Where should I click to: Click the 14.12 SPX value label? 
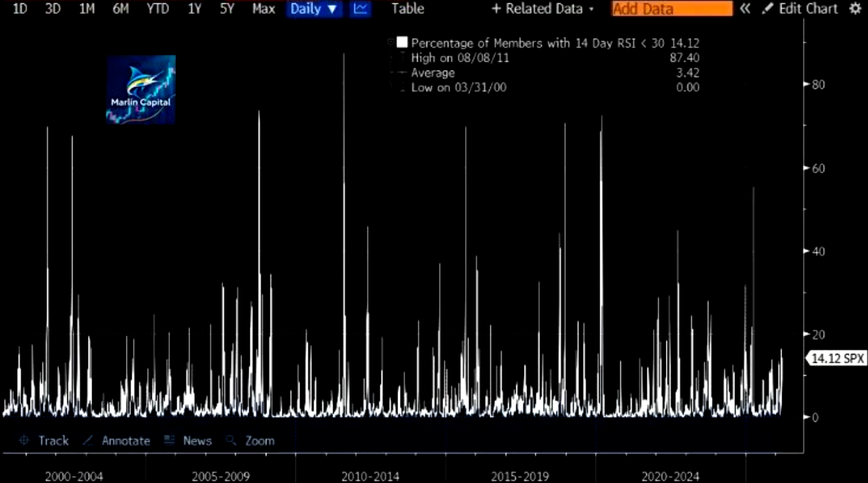click(837, 359)
